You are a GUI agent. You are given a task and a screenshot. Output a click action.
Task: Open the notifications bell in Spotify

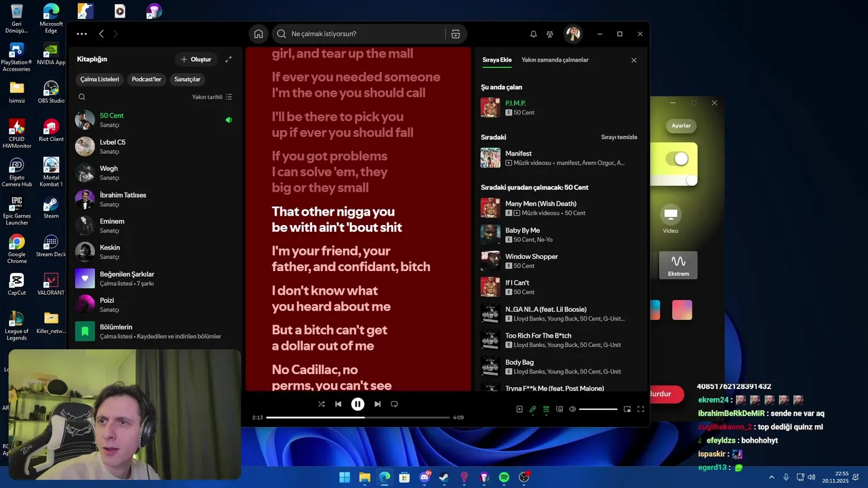tap(533, 34)
